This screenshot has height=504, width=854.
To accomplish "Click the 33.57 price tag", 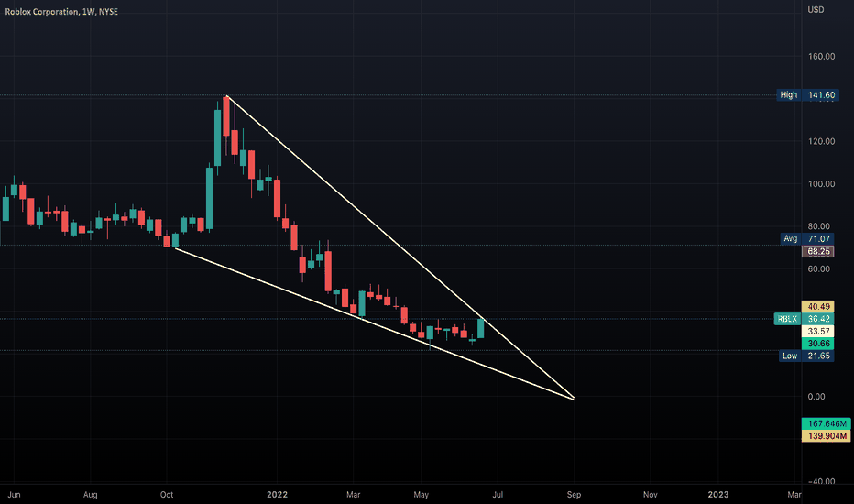I will click(x=818, y=332).
